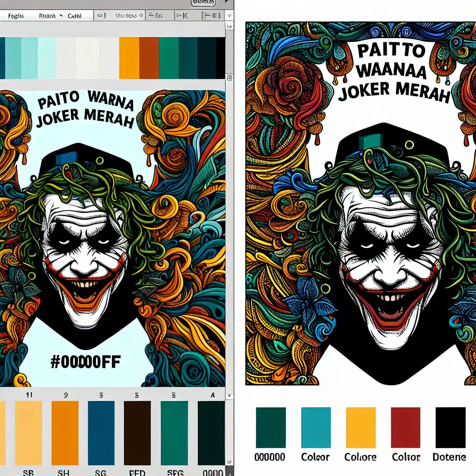Click the bracket alignment icon at the toolbar end
The width and height of the screenshot is (476, 476).
tap(212, 15)
